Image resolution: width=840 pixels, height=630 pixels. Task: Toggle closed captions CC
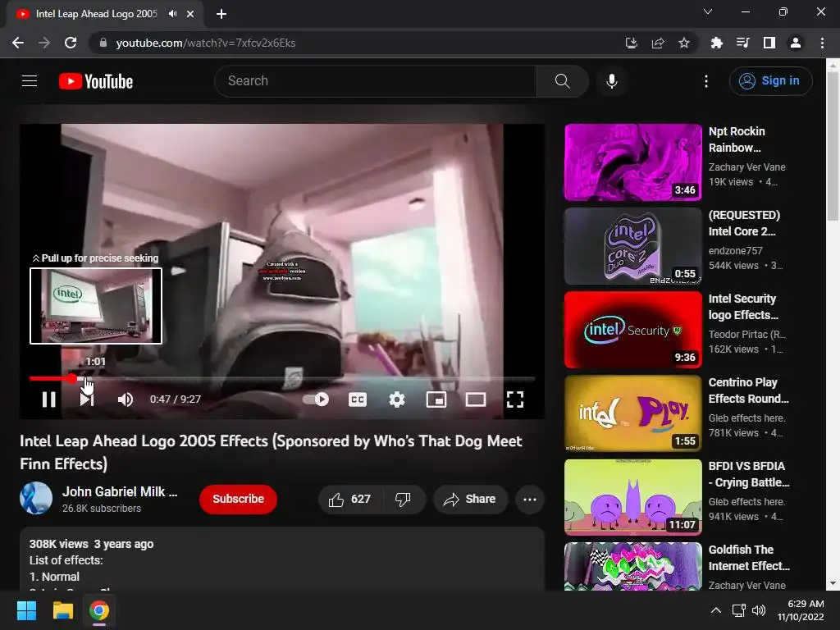point(358,399)
